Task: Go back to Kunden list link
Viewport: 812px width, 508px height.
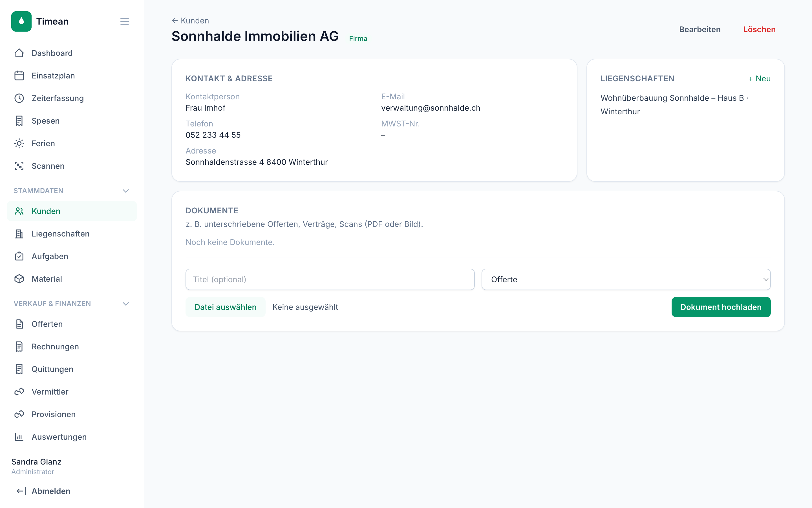Action: (x=190, y=21)
